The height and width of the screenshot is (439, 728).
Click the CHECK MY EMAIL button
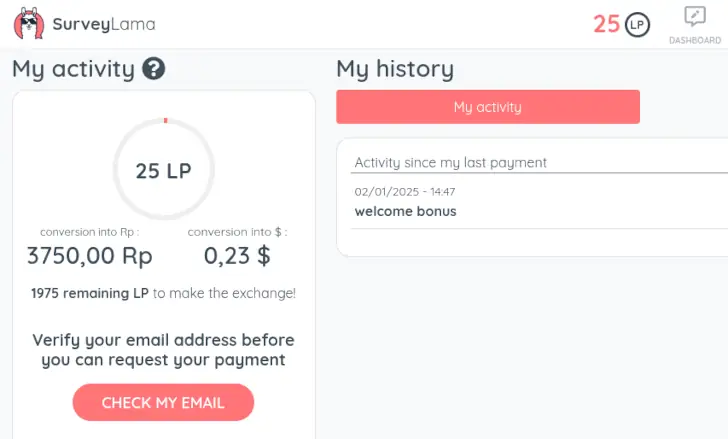pos(163,402)
